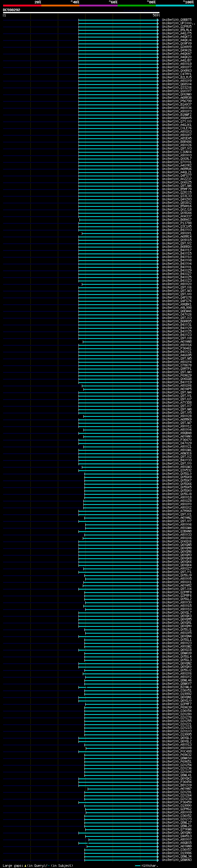Open hit UniRef100_Q2PMU5

(177, 26)
